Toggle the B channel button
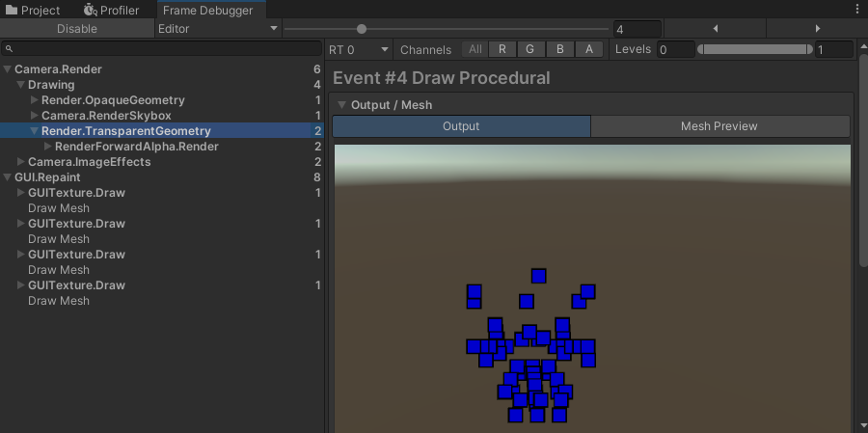Screen dimensions: 868x433 [x=559, y=49]
